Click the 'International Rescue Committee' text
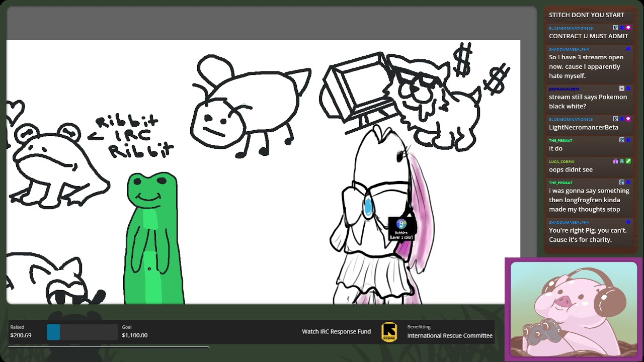644x362 pixels. pyautogui.click(x=450, y=335)
